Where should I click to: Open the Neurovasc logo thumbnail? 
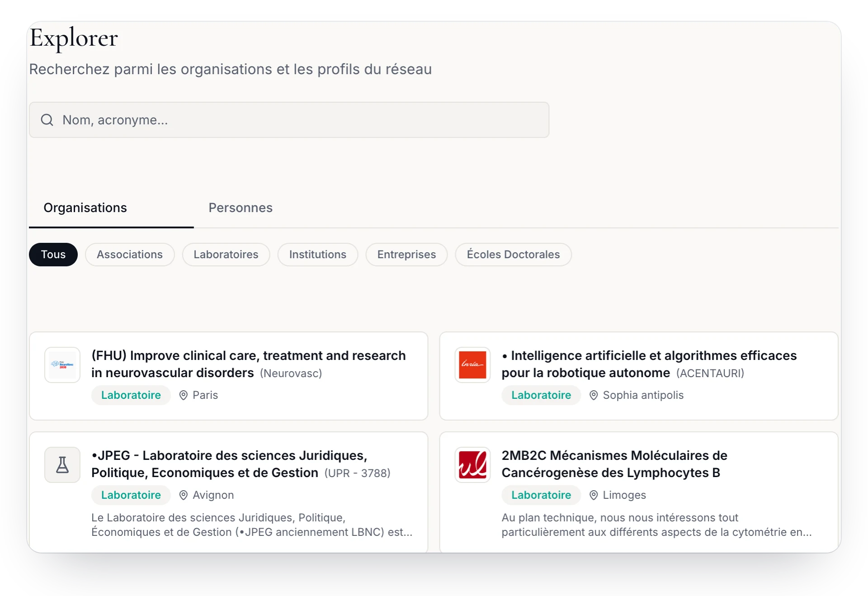(62, 365)
